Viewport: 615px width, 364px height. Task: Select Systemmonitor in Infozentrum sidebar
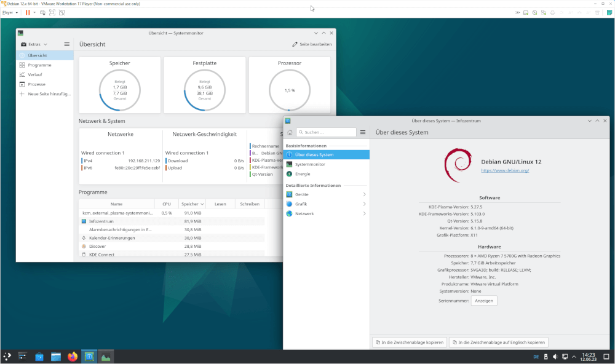tap(327, 164)
